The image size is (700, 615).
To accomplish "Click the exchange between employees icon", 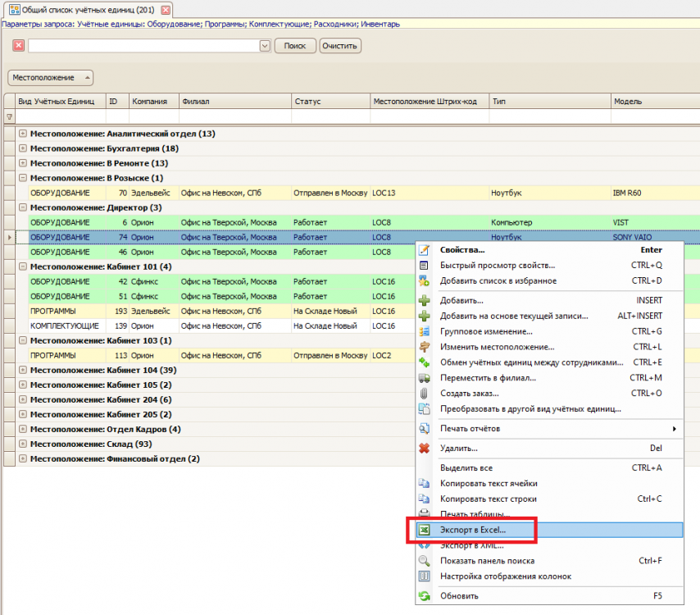I will click(424, 362).
